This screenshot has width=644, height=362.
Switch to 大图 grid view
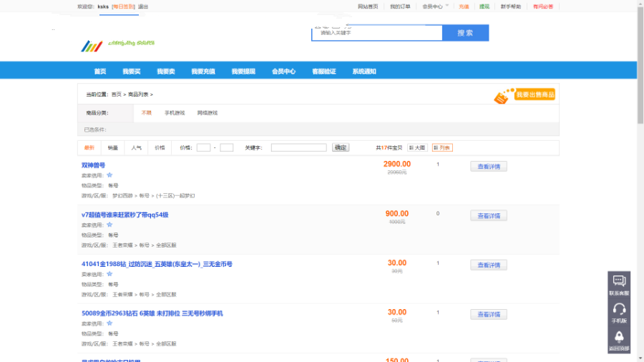417,148
